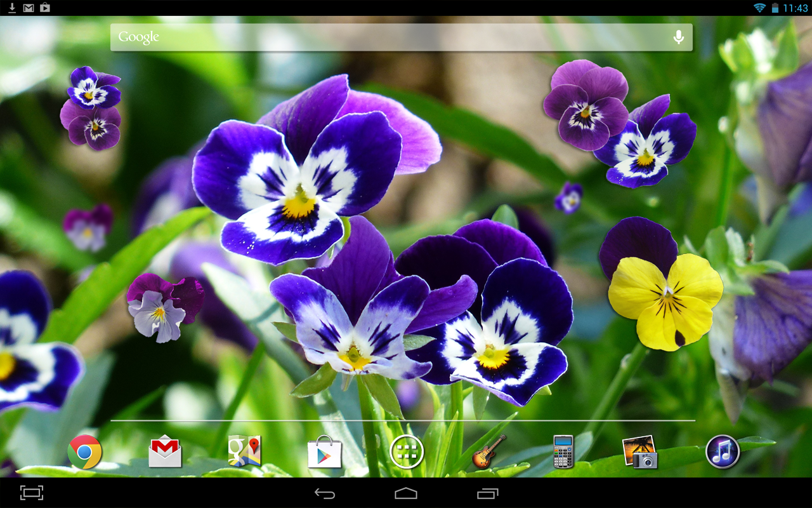Tap the email notification icon
Image resolution: width=812 pixels, height=508 pixels.
coord(29,8)
